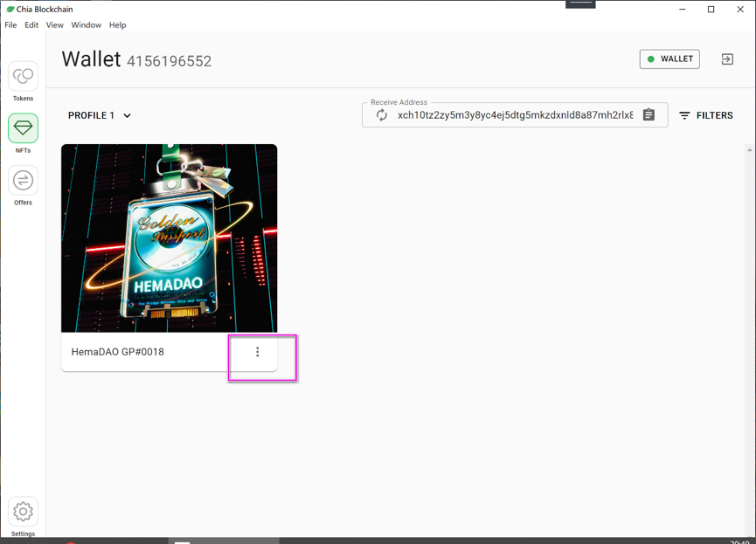Open the FILTERS options

[x=706, y=115]
